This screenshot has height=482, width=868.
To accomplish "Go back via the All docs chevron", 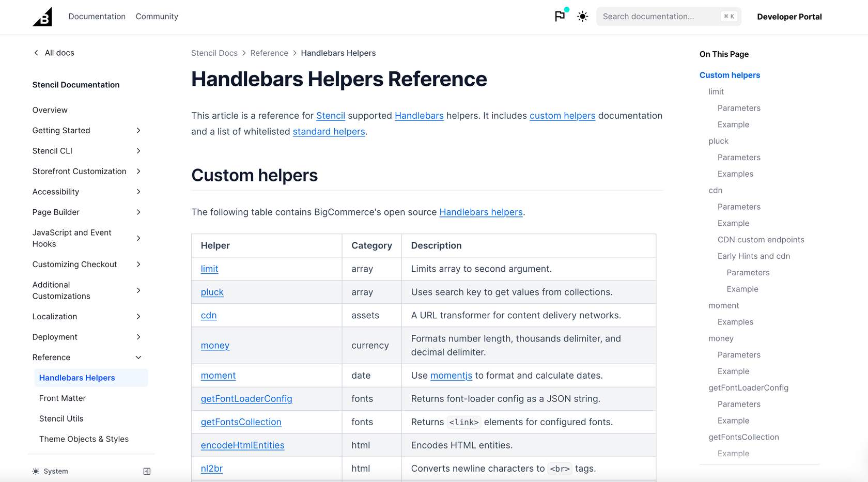I will (x=36, y=52).
